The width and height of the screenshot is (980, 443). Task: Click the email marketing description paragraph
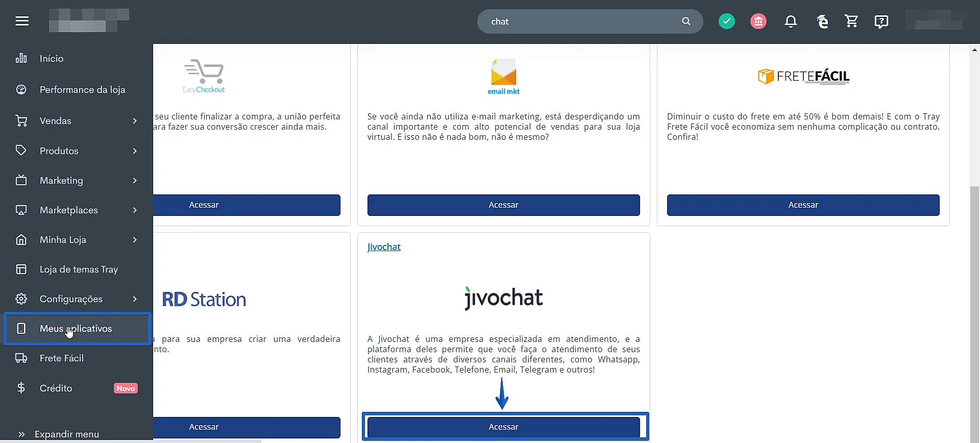coord(503,127)
